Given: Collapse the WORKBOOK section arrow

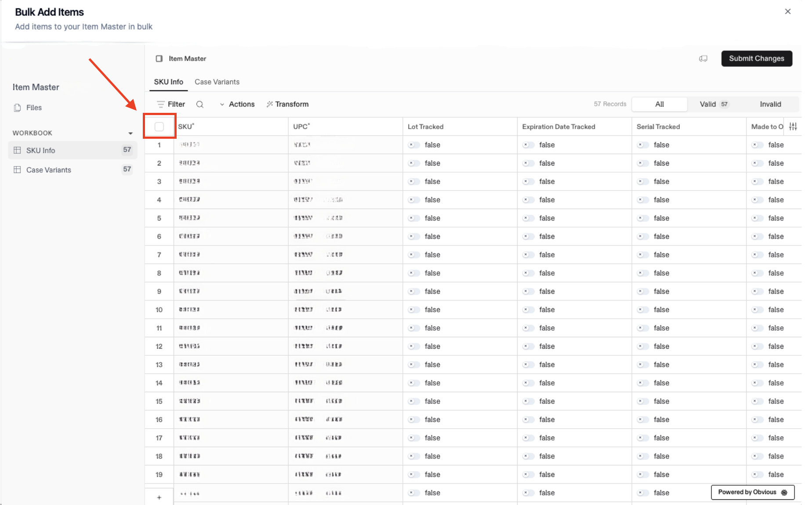Looking at the screenshot, I should 130,133.
